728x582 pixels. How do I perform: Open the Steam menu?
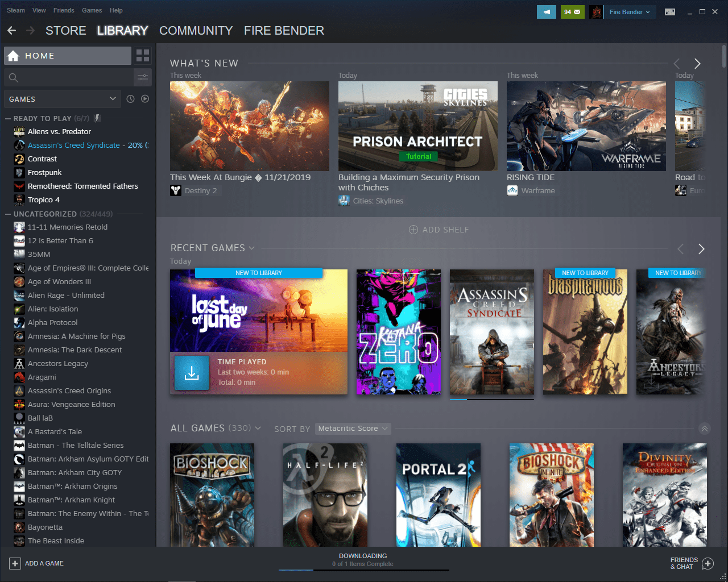pos(16,10)
